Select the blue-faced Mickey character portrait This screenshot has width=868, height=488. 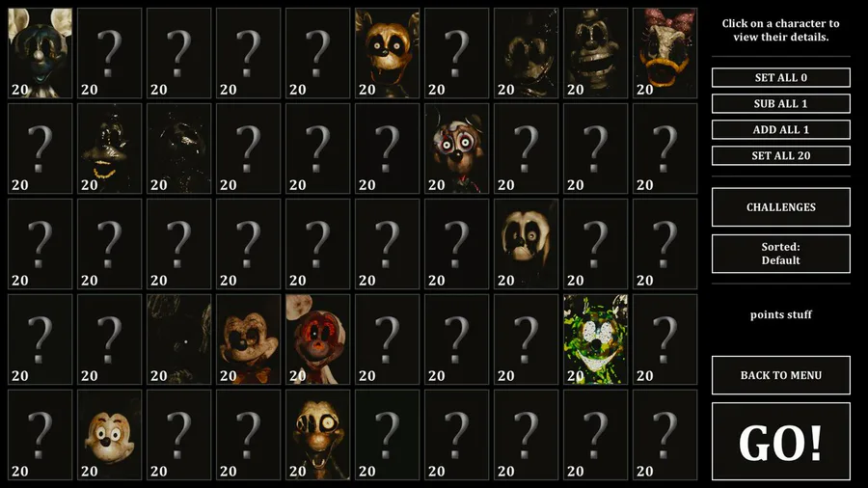coord(40,53)
